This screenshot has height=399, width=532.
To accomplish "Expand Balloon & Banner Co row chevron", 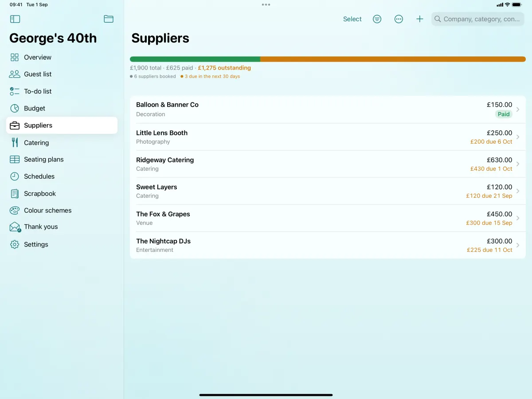I will point(518,110).
